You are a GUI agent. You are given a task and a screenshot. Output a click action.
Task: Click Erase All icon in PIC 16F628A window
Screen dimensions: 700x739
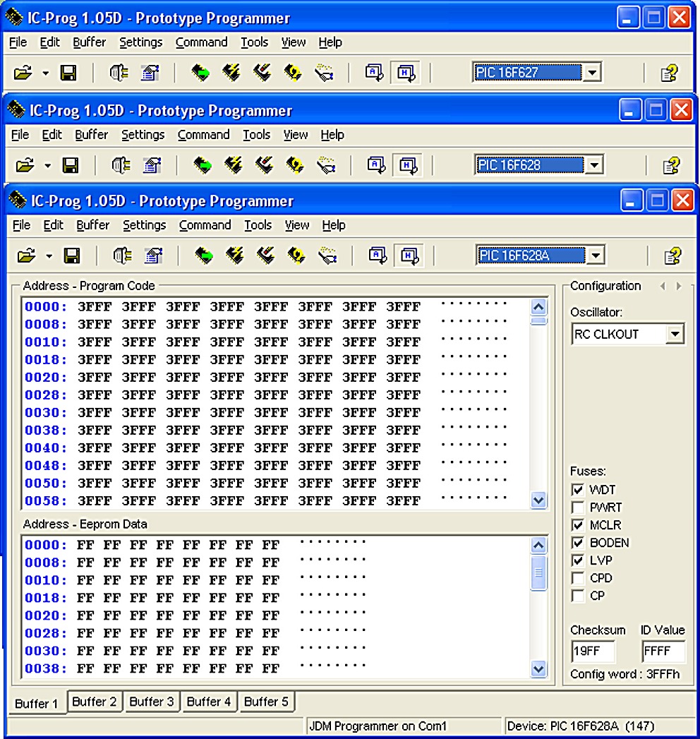point(296,256)
